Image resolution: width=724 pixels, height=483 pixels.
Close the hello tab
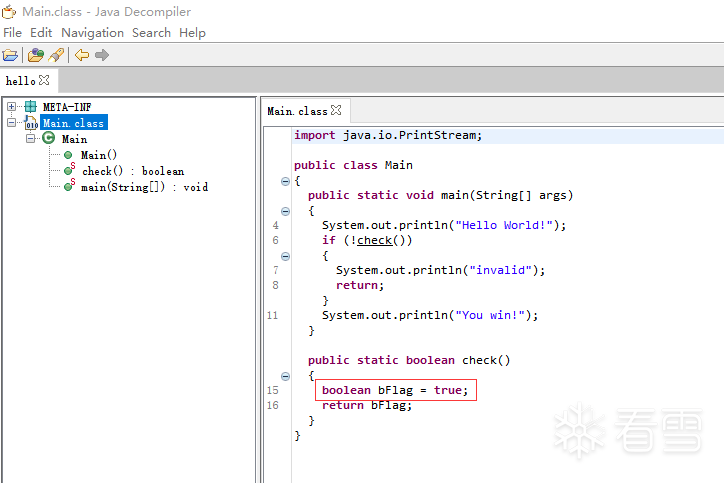pos(44,80)
